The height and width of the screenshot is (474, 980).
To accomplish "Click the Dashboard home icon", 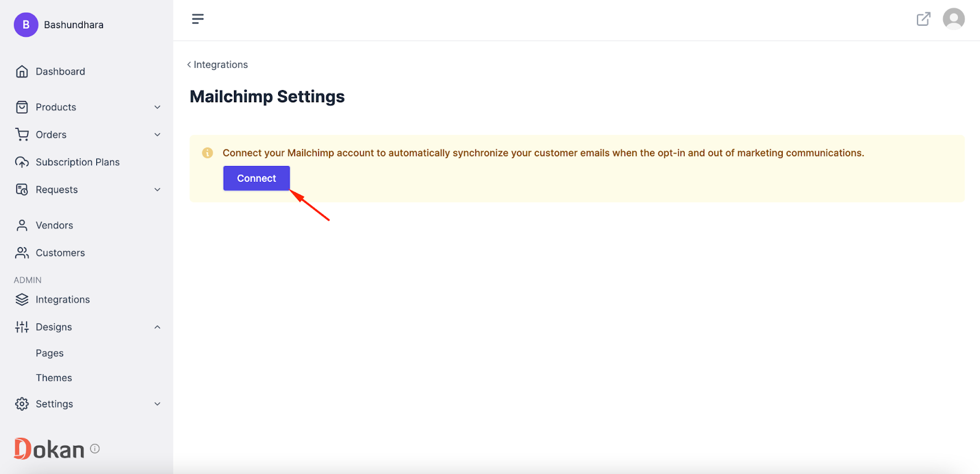I will click(22, 72).
